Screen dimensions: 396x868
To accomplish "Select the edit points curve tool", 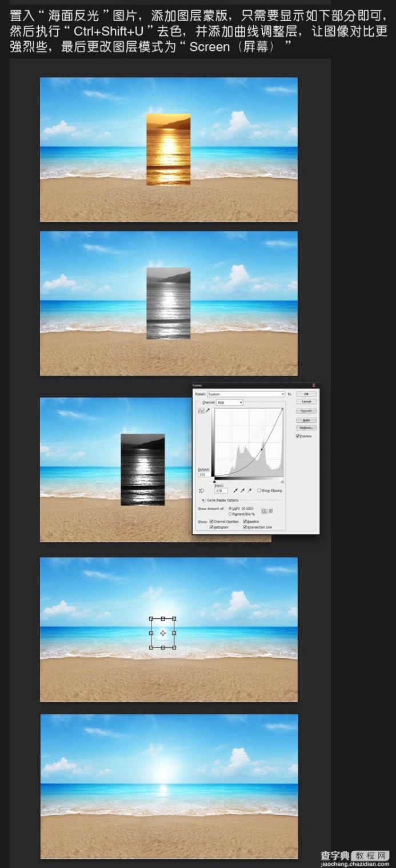I will tap(201, 410).
